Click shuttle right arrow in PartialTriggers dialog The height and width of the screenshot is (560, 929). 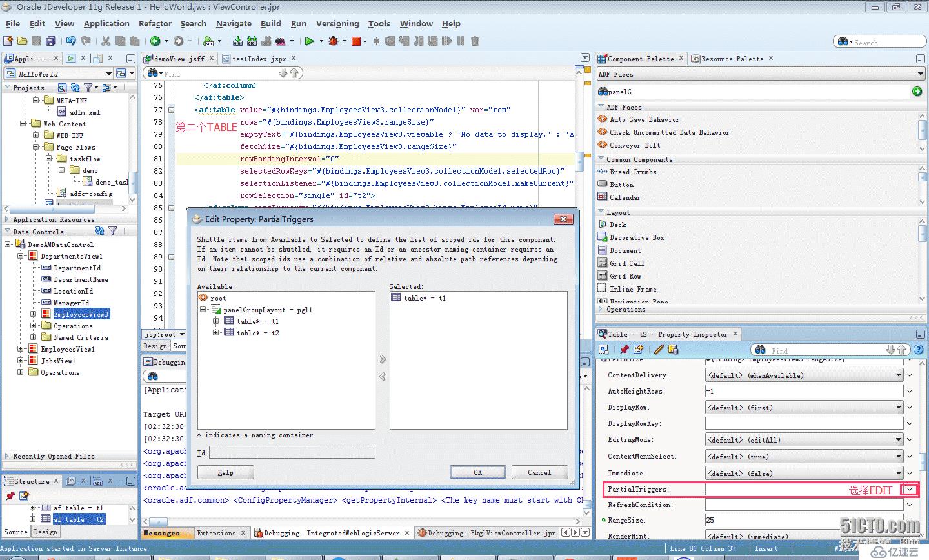click(383, 359)
